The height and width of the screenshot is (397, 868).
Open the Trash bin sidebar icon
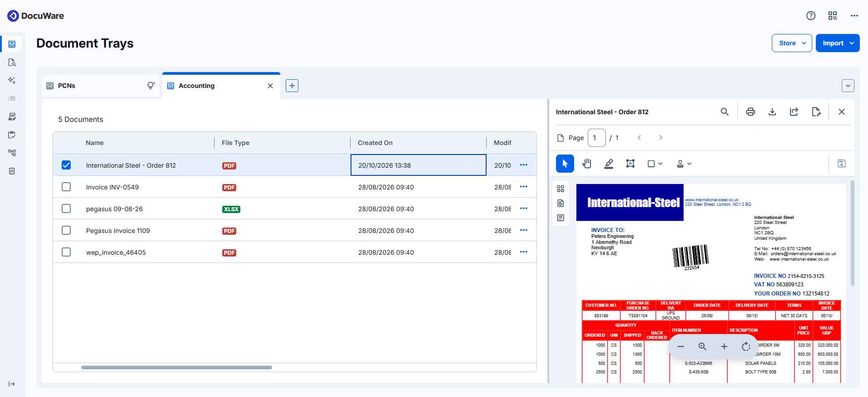click(12, 171)
